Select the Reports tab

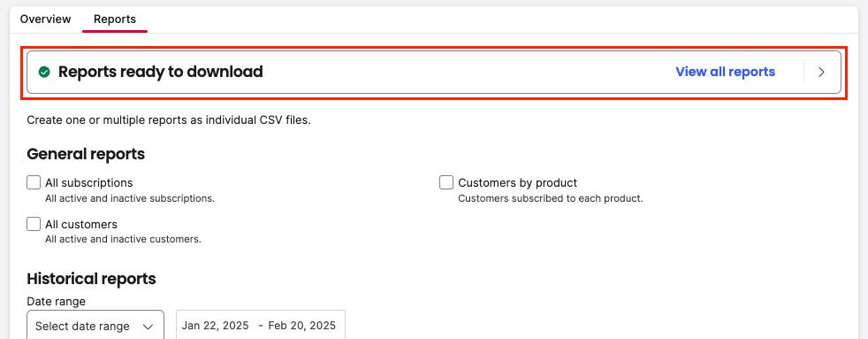coord(115,19)
